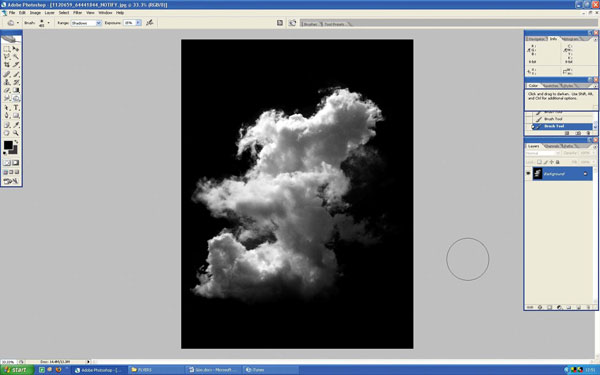Select the Shape tool
The image size is (600, 375).
pyautogui.click(x=16, y=116)
